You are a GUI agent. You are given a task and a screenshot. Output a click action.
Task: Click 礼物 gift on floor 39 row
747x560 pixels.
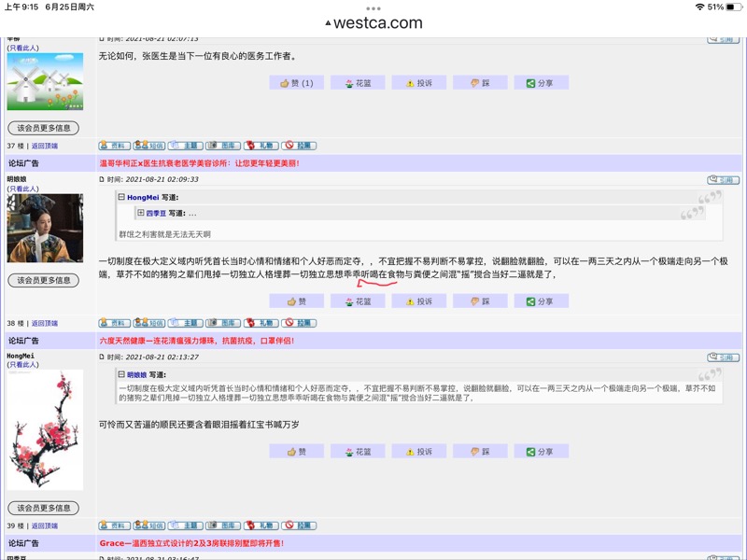coord(261,525)
